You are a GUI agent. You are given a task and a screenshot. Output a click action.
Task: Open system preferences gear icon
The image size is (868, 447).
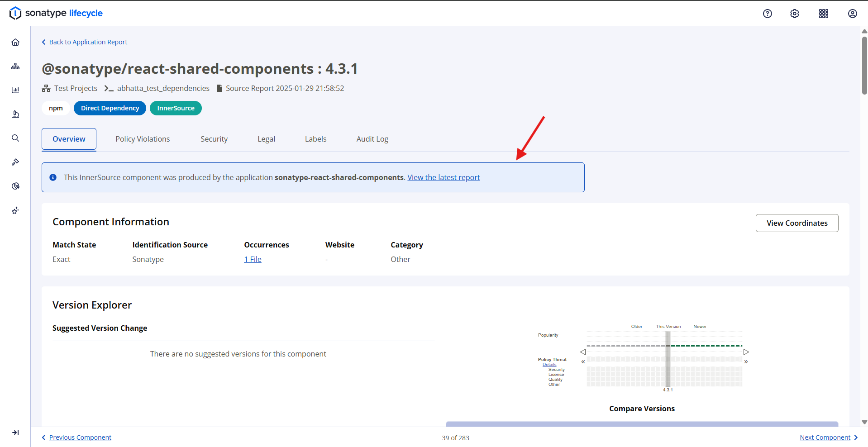coord(795,14)
